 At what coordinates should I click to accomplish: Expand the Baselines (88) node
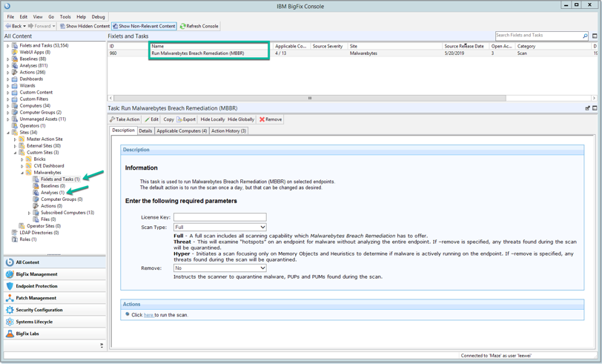point(7,59)
